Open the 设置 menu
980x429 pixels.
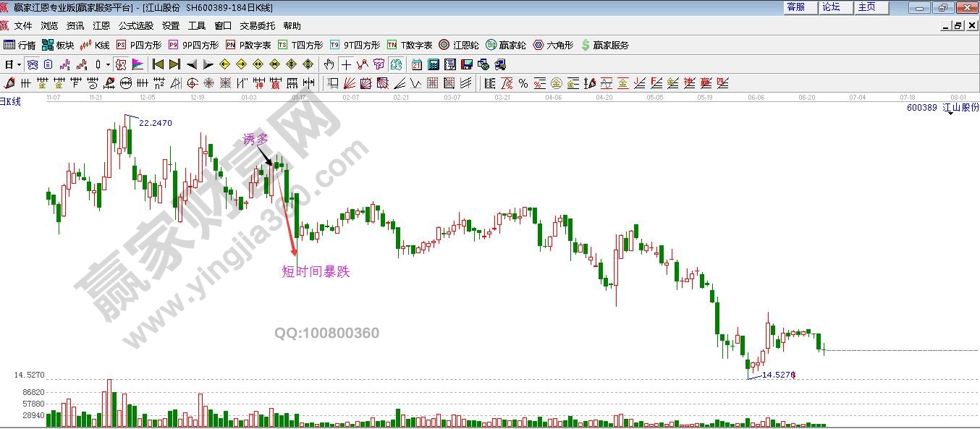click(x=171, y=26)
